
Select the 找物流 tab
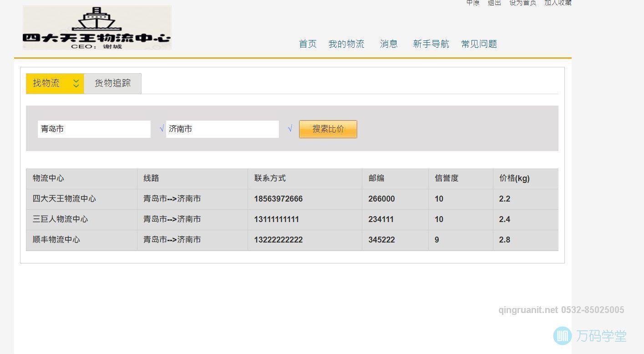tap(46, 83)
